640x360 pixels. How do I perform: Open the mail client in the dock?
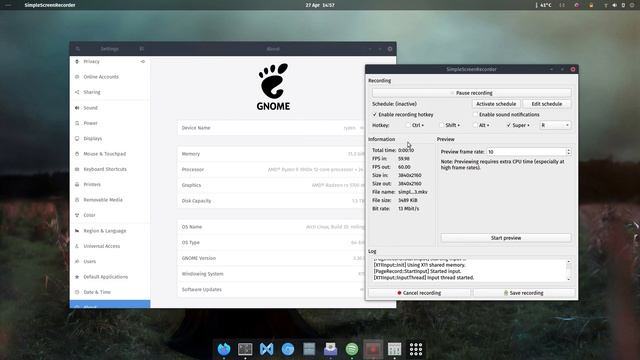330,349
